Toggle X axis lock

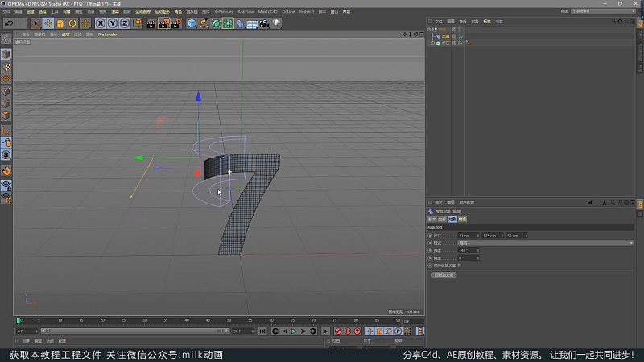100,23
